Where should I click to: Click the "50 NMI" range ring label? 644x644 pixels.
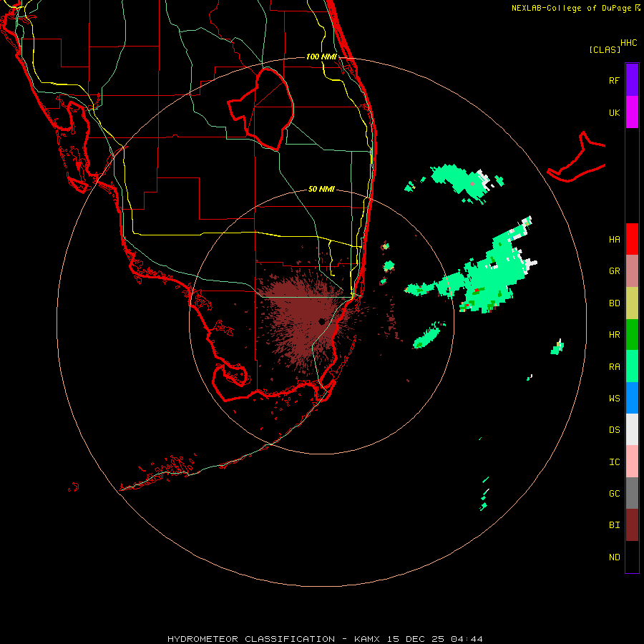pos(321,189)
